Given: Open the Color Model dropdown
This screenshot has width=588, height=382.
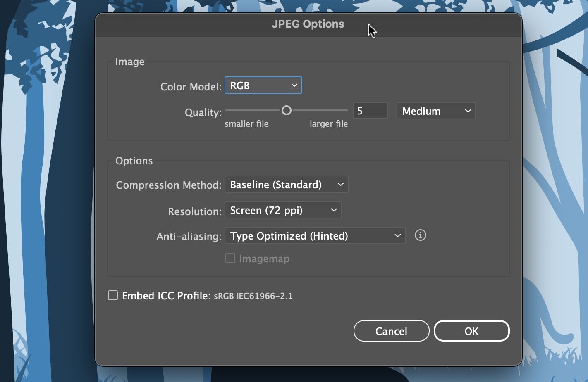Looking at the screenshot, I should (263, 85).
